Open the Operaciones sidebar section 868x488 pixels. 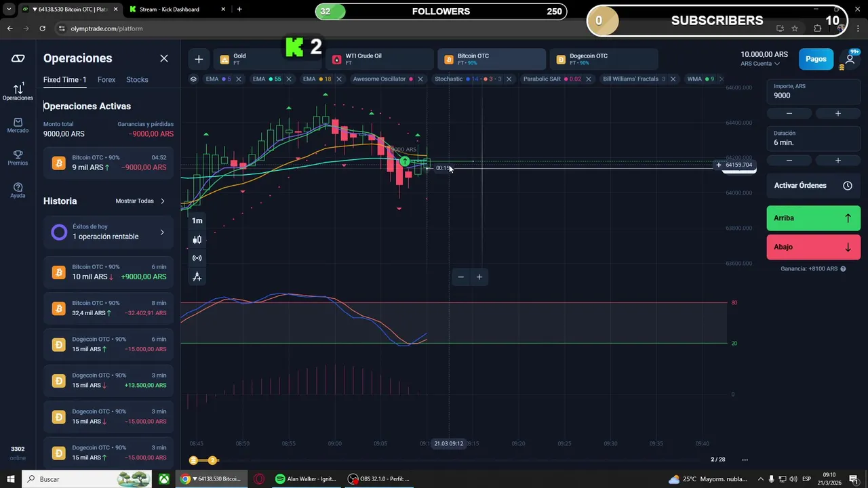point(18,91)
